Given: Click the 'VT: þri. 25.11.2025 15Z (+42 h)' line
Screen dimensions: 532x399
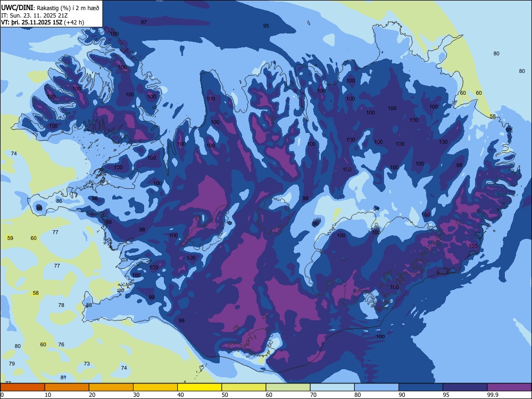Looking at the screenshot, I should pos(43,22).
